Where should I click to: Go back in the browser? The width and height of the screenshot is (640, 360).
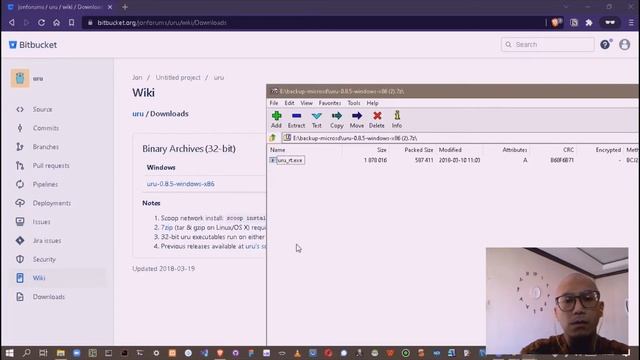12,23
